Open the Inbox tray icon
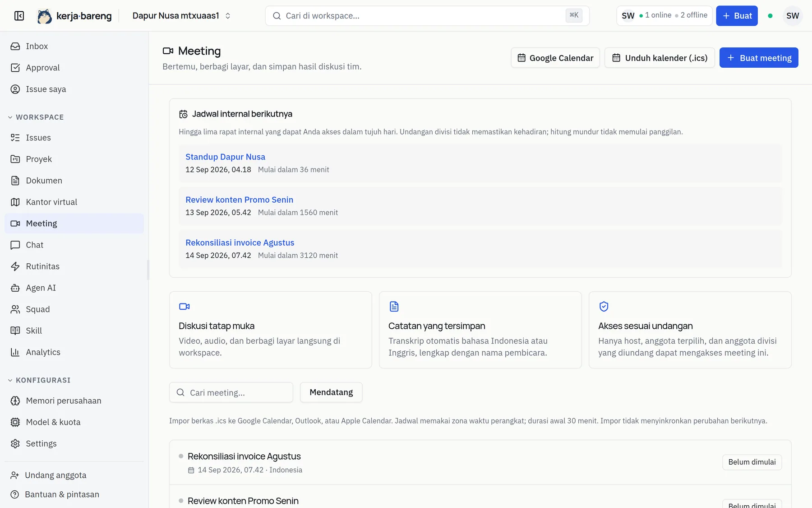 pos(15,46)
